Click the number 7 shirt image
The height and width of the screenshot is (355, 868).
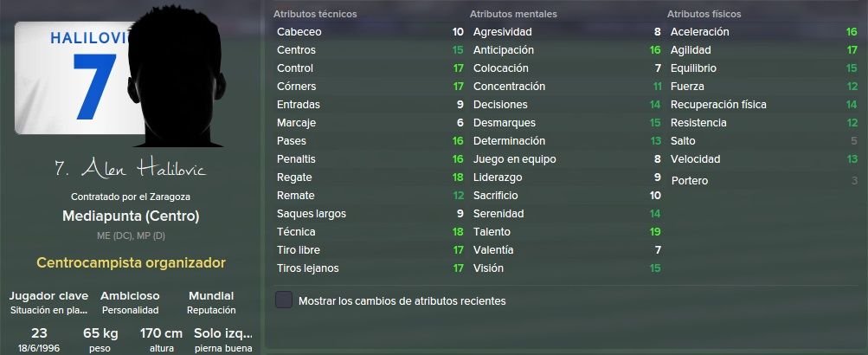[x=76, y=78]
